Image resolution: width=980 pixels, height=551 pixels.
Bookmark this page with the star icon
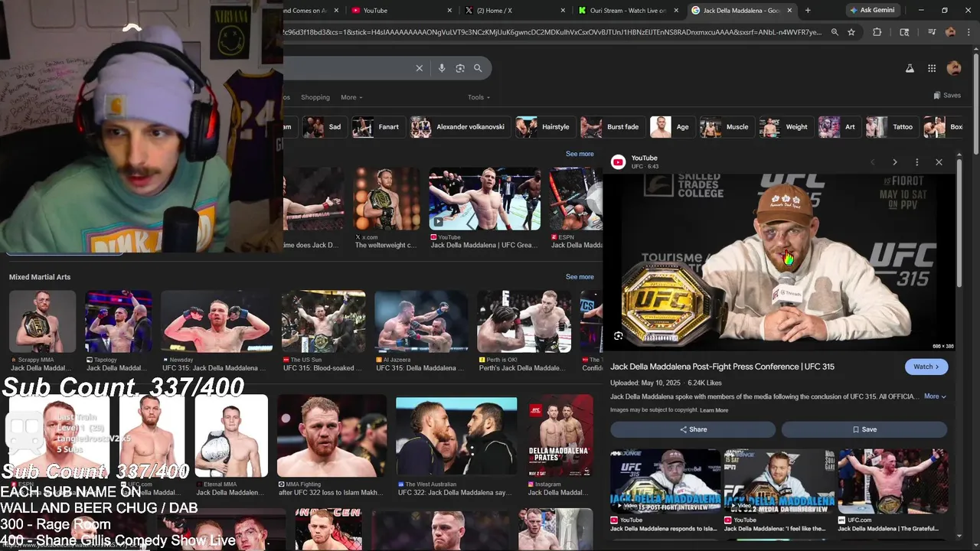coord(851,32)
